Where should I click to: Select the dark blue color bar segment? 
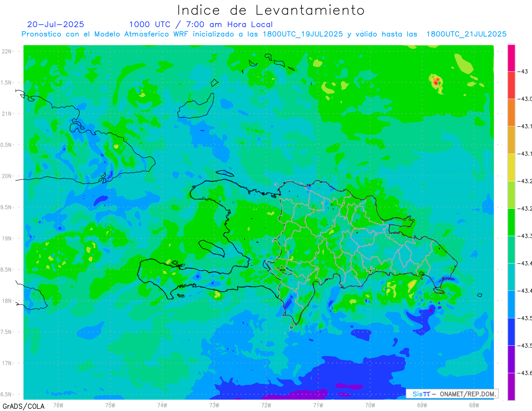[511, 331]
